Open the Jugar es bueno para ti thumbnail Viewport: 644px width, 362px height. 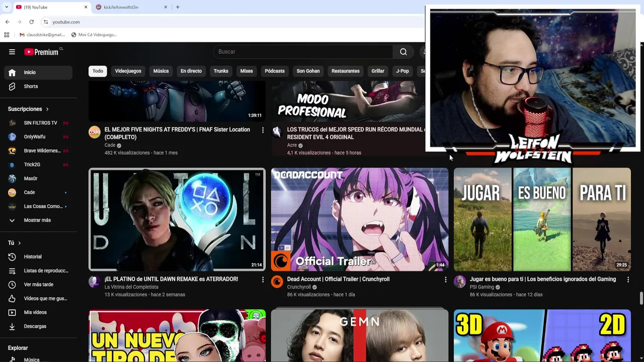click(542, 220)
